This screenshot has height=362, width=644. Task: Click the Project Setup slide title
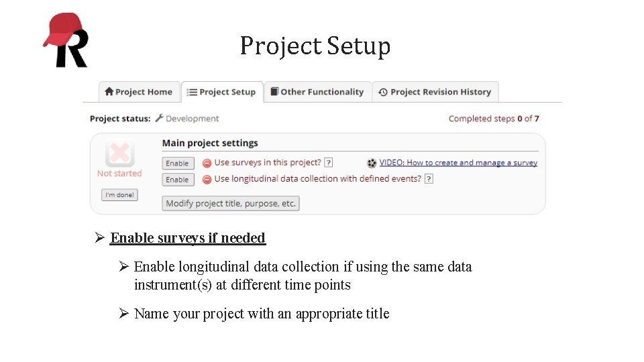pyautogui.click(x=315, y=46)
